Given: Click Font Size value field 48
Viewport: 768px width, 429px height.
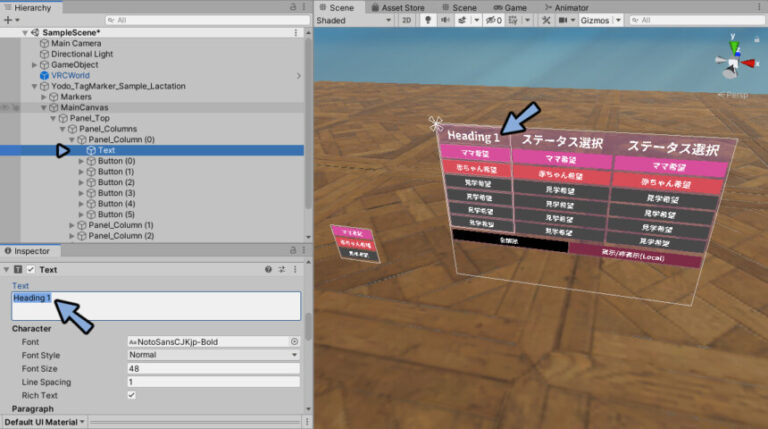Looking at the screenshot, I should coord(214,368).
